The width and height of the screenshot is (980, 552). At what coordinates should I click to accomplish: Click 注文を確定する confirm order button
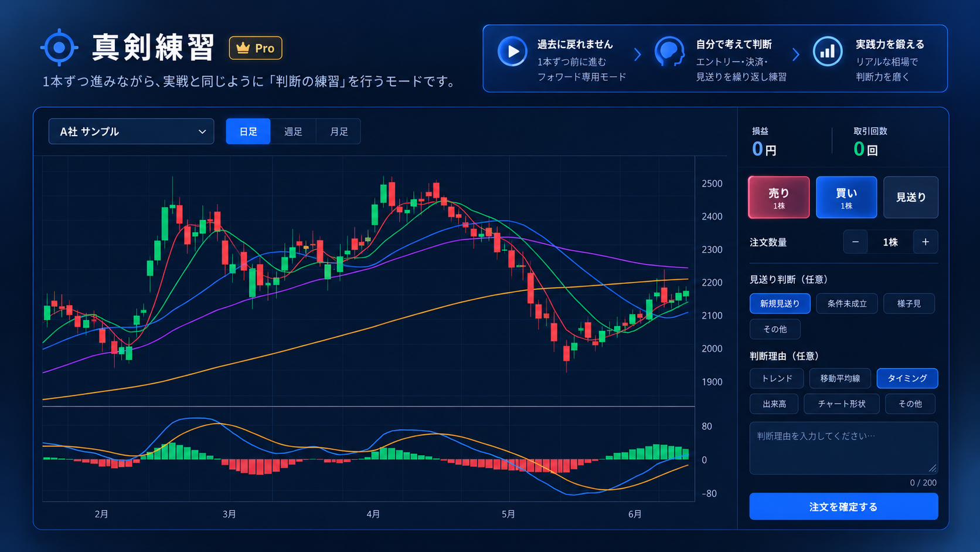tap(843, 506)
